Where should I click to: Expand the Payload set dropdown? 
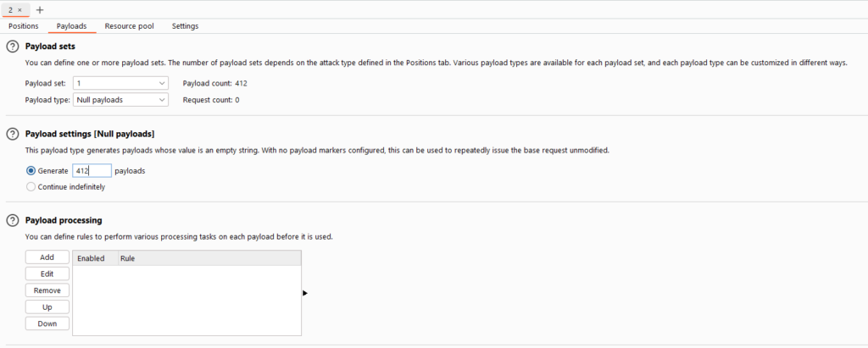(120, 84)
